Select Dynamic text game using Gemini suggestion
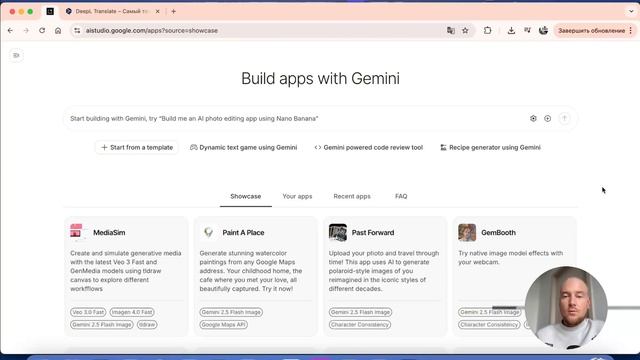The height and width of the screenshot is (360, 640). click(x=244, y=147)
